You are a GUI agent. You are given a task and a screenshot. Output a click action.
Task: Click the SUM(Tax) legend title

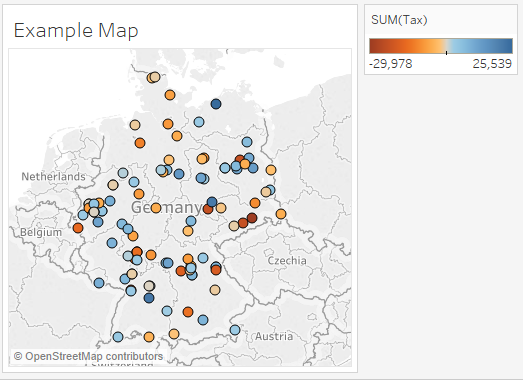[399, 20]
